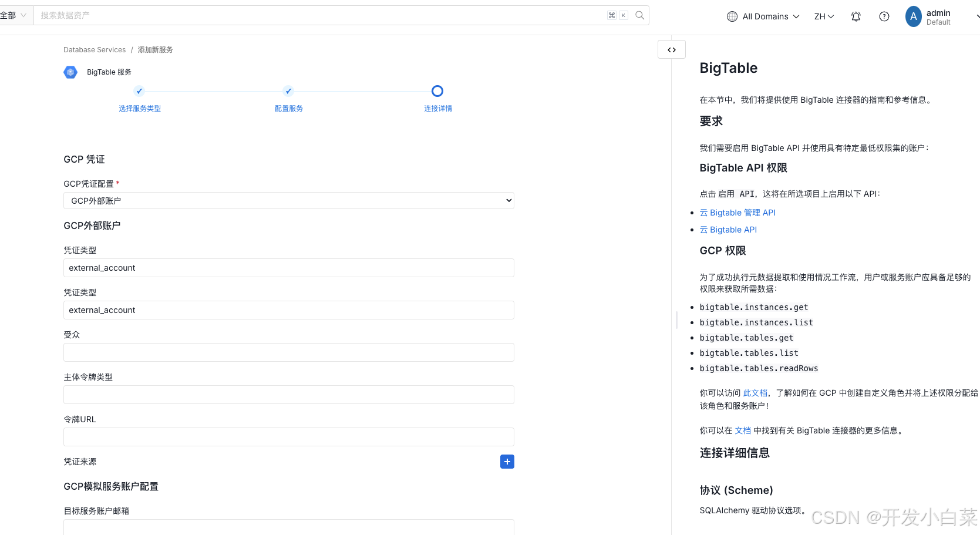Click the bigtable.instances.list permission text
The image size is (980, 535).
756,322
